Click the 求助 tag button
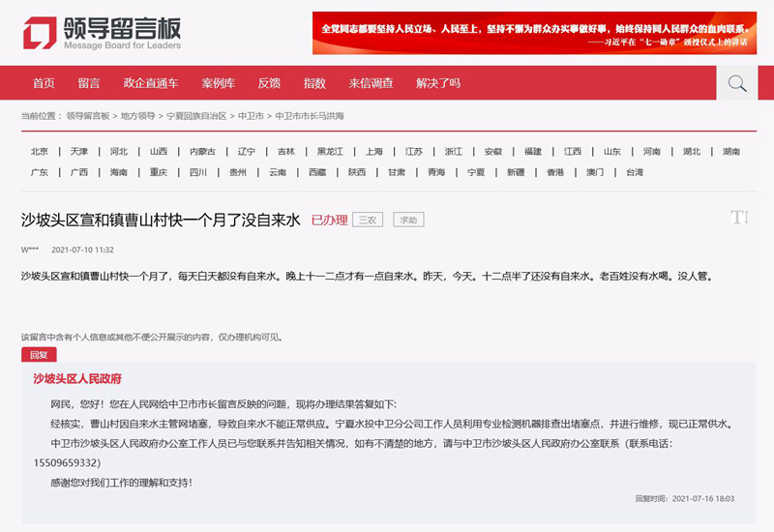This screenshot has height=532, width=774. [407, 221]
